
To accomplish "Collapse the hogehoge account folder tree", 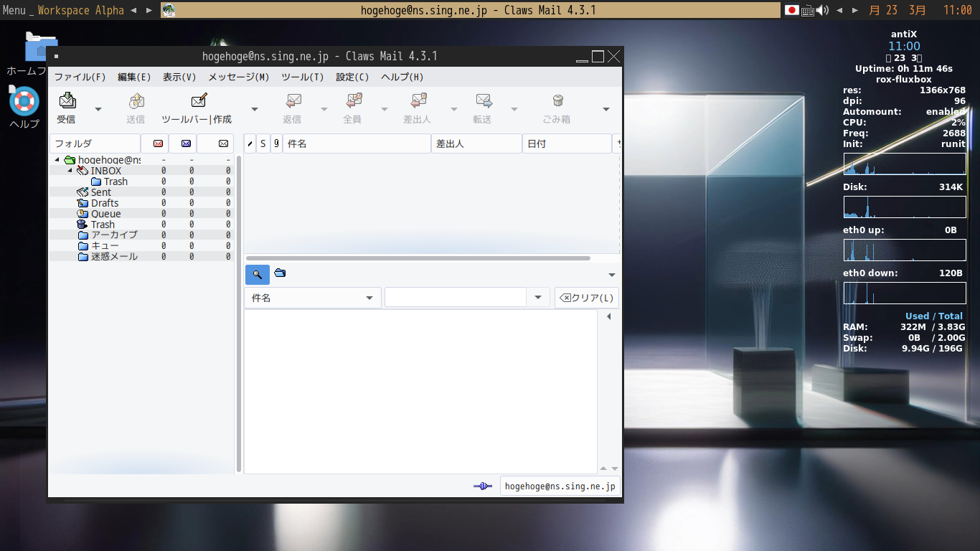I will tap(57, 160).
